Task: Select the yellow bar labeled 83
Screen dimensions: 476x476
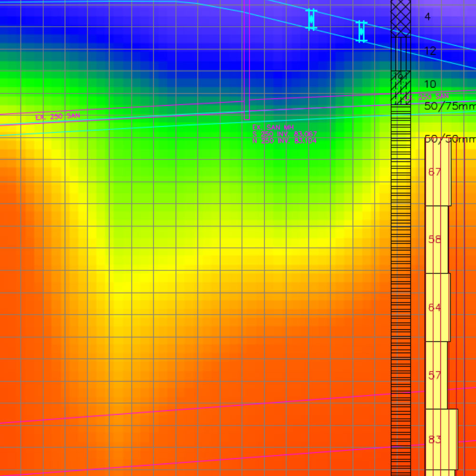Action: tap(441, 439)
